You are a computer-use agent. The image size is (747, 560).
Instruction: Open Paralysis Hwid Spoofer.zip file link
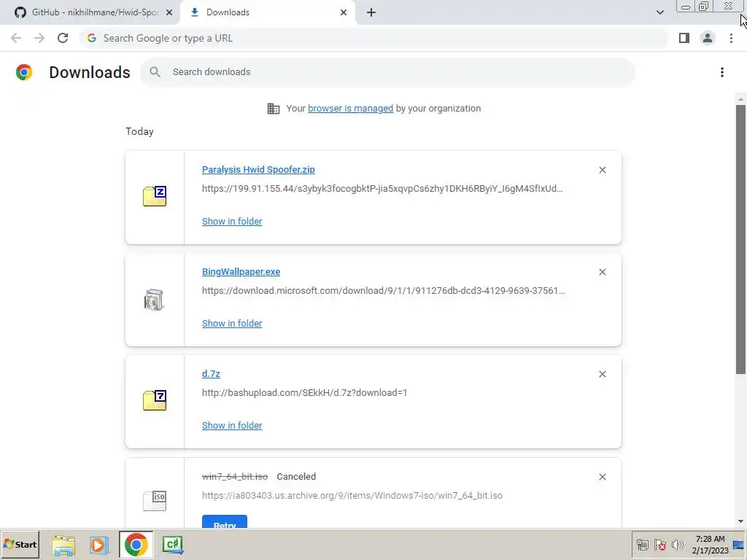click(x=258, y=169)
